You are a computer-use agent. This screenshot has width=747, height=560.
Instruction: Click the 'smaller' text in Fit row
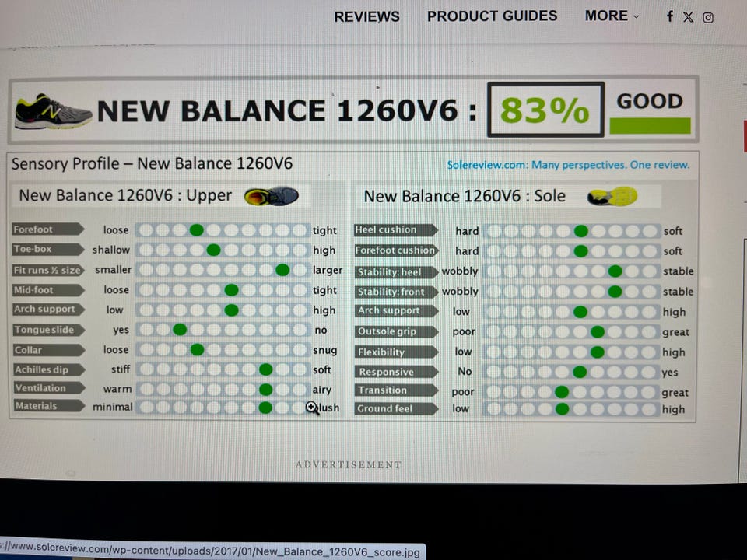pyautogui.click(x=113, y=270)
